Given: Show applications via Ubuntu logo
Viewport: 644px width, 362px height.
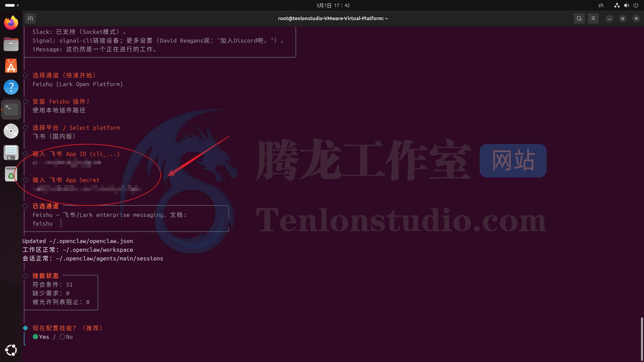Looking at the screenshot, I should 11,350.
